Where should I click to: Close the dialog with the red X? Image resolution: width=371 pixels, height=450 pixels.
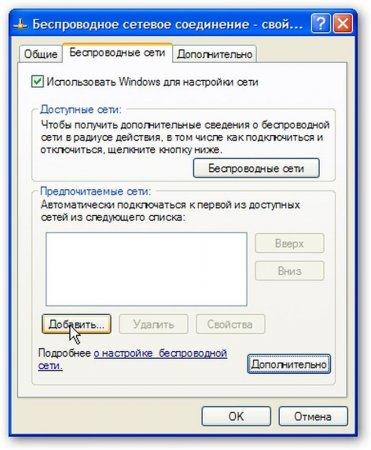coord(343,24)
